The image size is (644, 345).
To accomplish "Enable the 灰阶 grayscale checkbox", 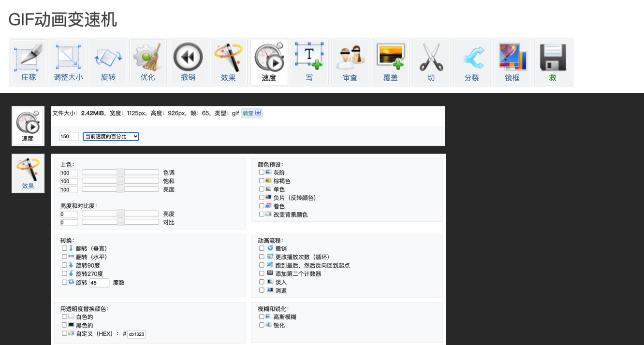I will pos(262,172).
